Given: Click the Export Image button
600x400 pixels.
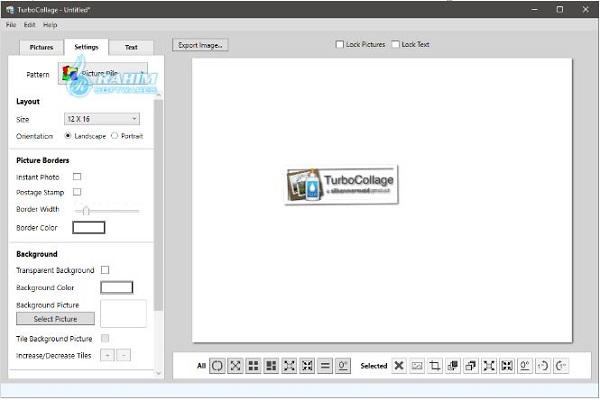Looking at the screenshot, I should coord(200,45).
